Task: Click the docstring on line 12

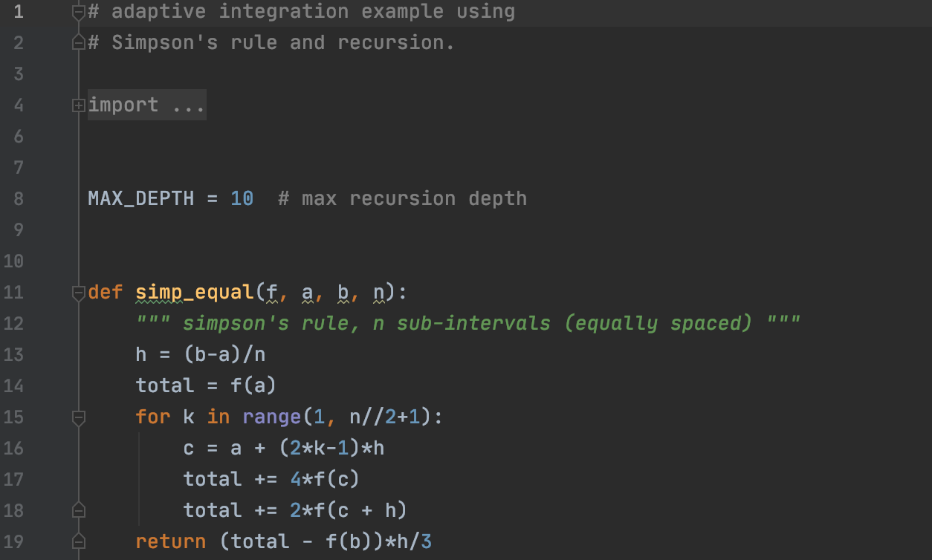Action: pos(468,323)
